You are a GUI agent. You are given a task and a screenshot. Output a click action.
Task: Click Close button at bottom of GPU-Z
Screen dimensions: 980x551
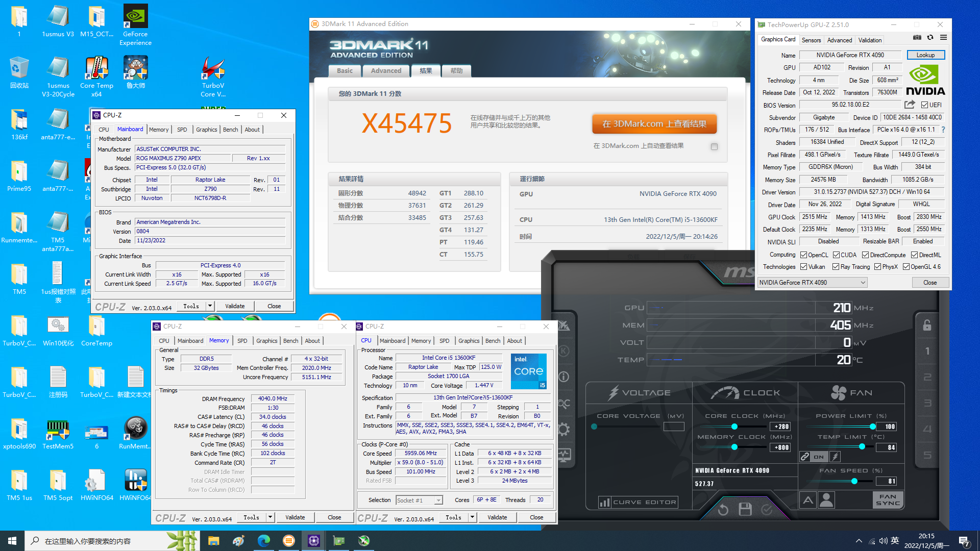pyautogui.click(x=930, y=283)
